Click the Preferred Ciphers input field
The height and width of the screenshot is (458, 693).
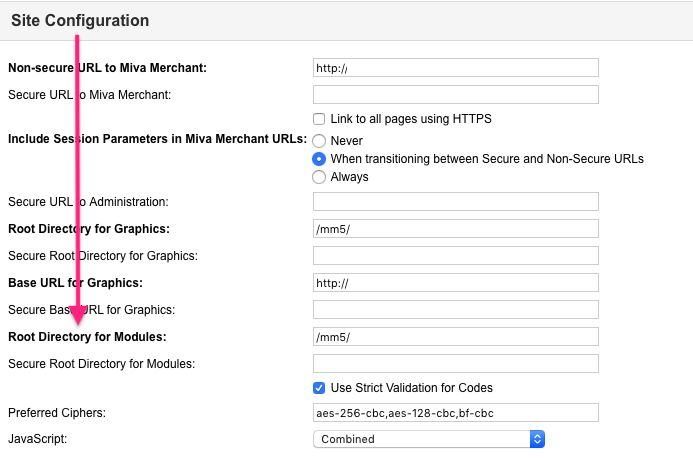456,412
